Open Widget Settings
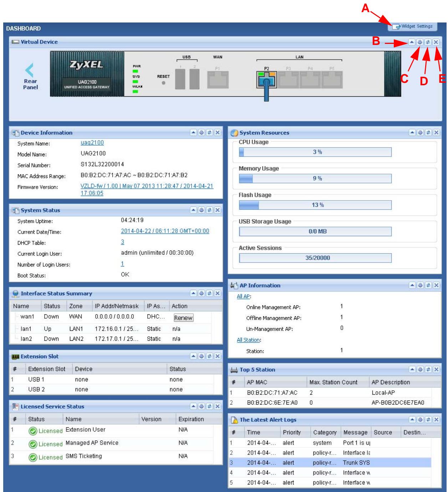 [x=412, y=26]
